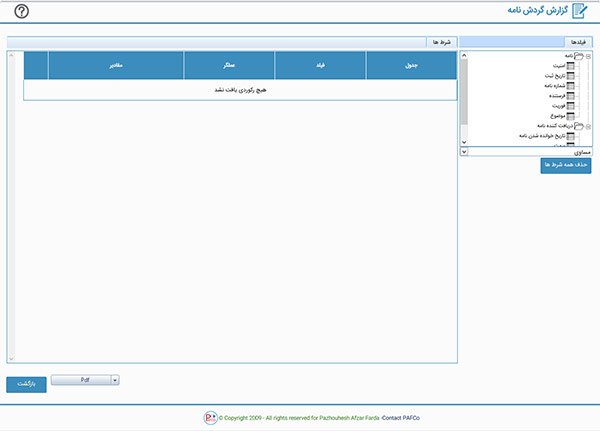
Task: Click the table icon for فرستنده field
Action: click(x=570, y=96)
